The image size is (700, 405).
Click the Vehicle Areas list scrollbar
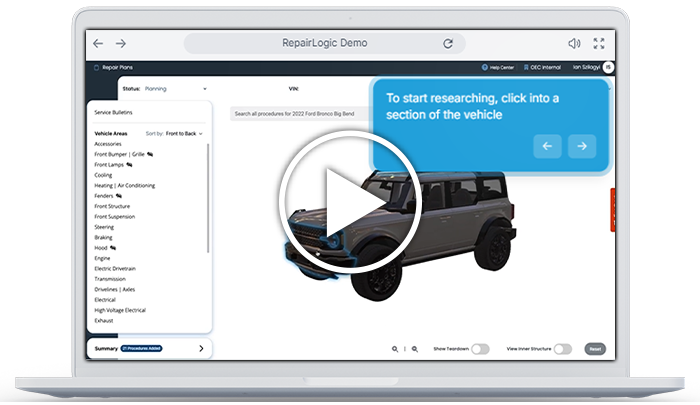point(208,198)
